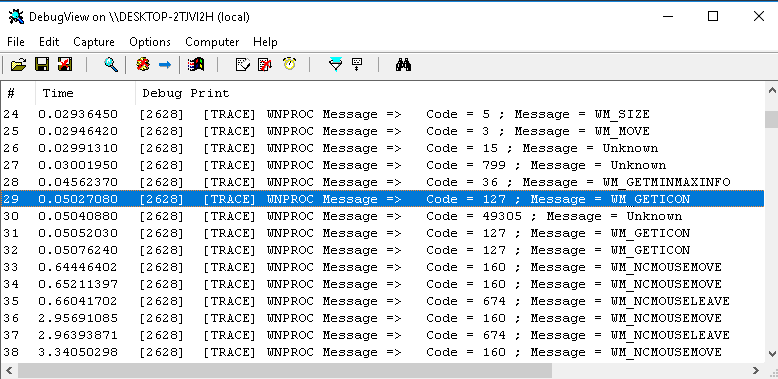Select row 33 at time 0.64446402
Image resolution: width=778 pixels, height=379 pixels.
click(x=382, y=267)
